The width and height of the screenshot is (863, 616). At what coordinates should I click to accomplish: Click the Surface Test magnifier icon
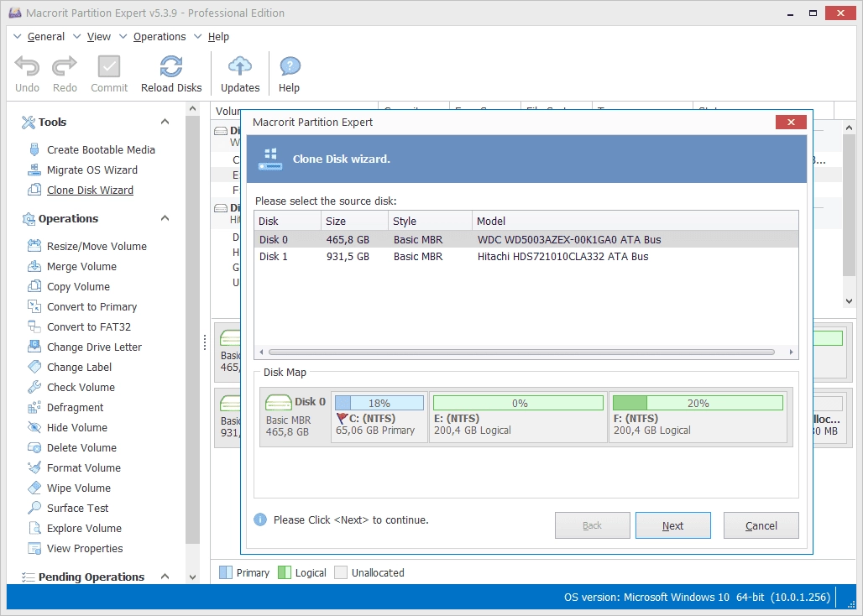pos(34,508)
